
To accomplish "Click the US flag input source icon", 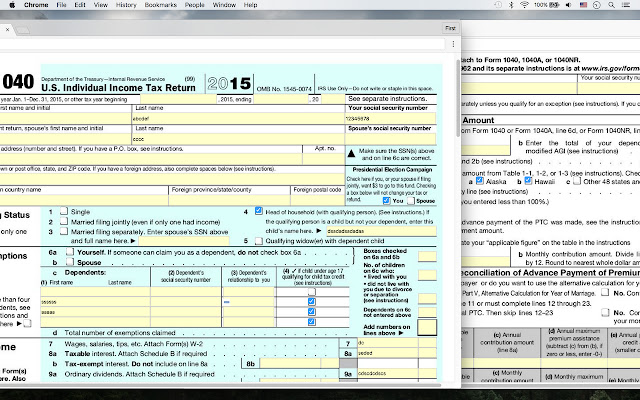I will pyautogui.click(x=583, y=5).
